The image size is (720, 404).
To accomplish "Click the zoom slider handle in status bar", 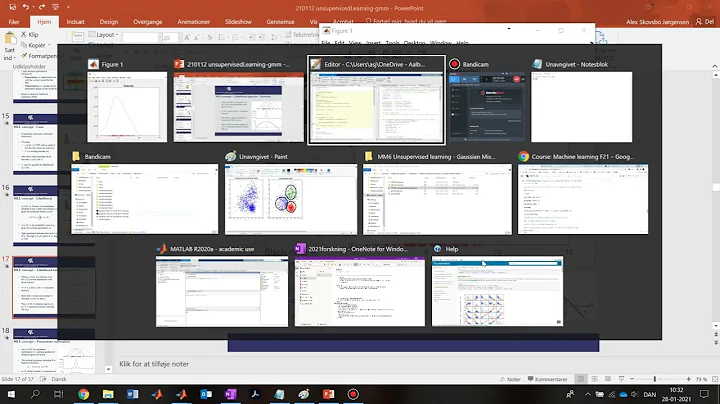I will (655, 379).
